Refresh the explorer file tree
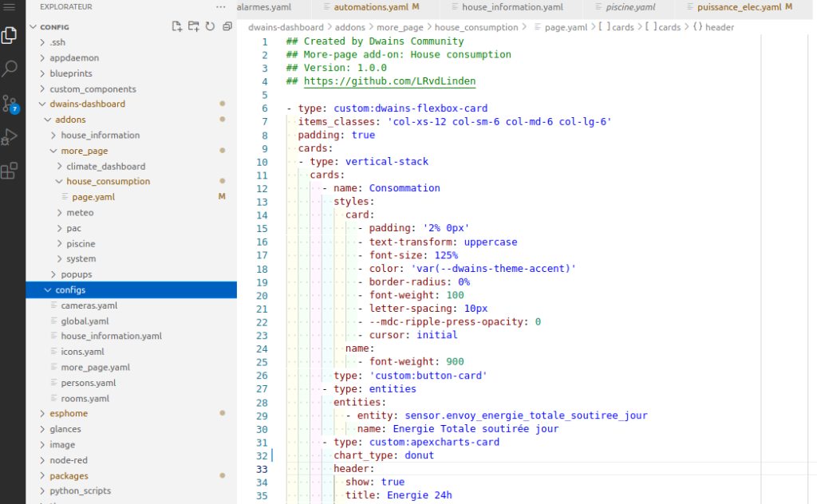This screenshot has width=817, height=504. click(x=210, y=26)
